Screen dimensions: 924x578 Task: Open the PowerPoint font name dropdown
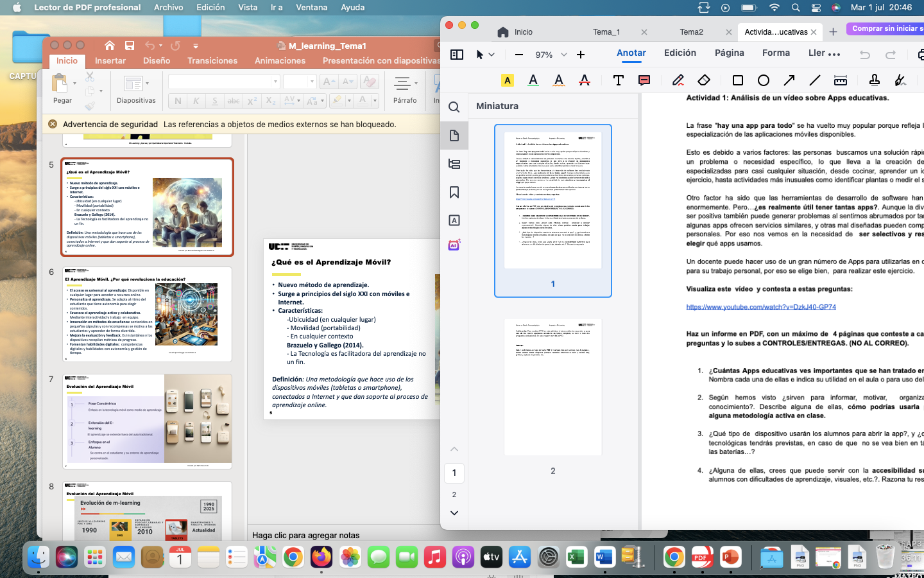coord(275,82)
